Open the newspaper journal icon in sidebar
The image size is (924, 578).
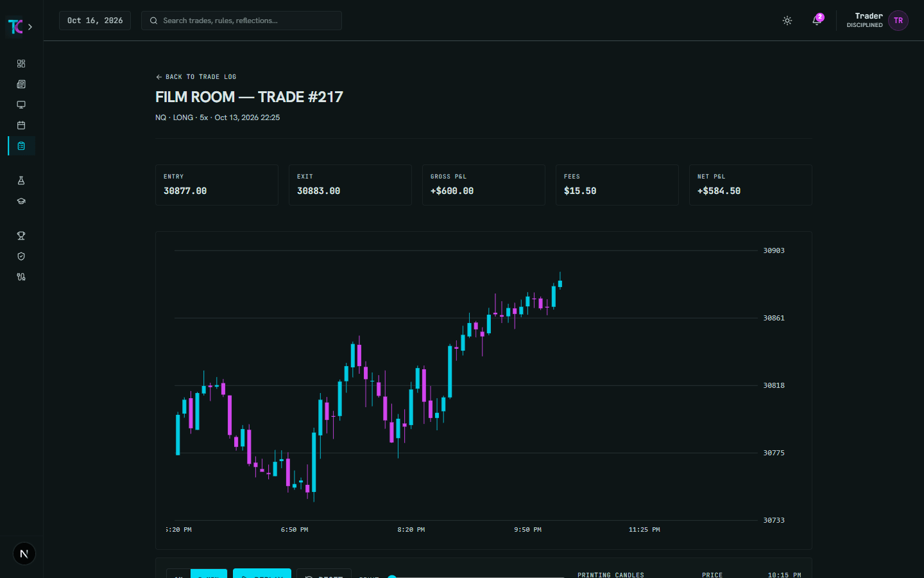click(x=21, y=84)
